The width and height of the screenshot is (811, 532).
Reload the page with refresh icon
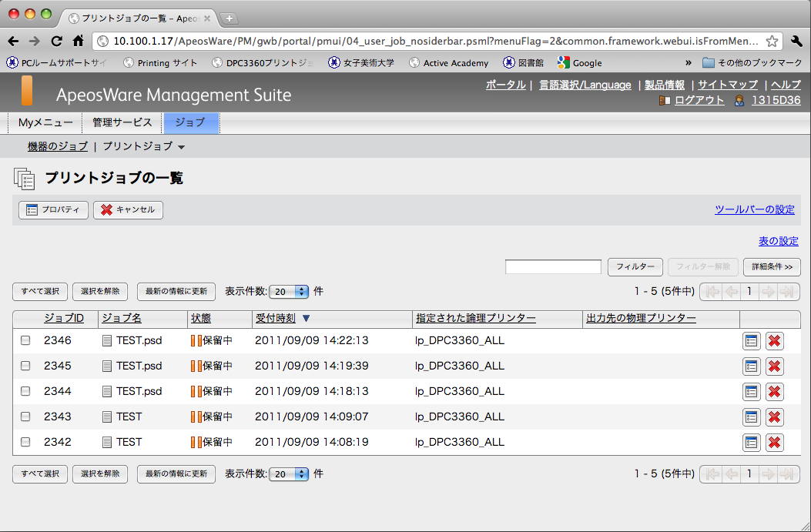(56, 41)
